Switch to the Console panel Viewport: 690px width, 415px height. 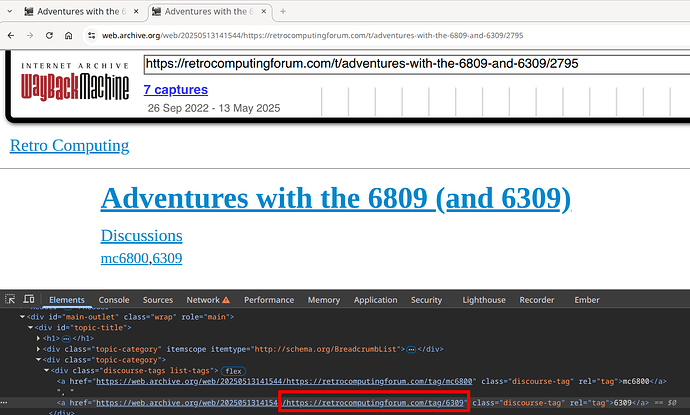[x=114, y=300]
